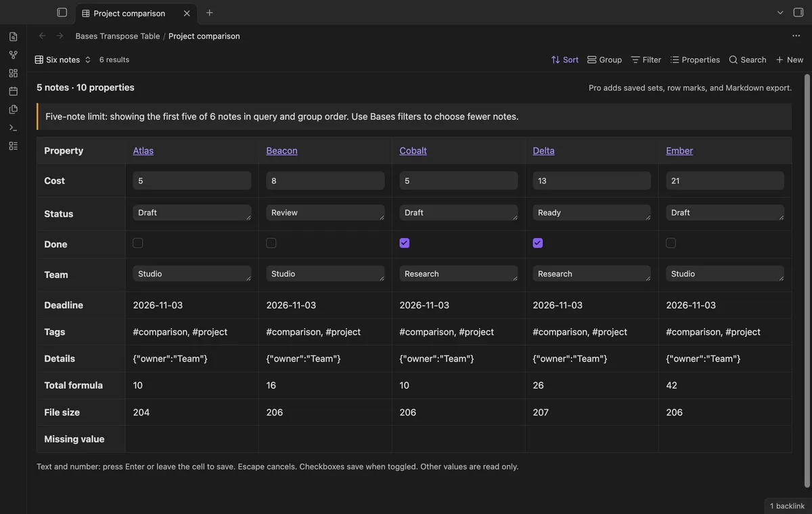This screenshot has width=812, height=514.
Task: Click Delta Total formula value 26
Action: click(x=538, y=385)
